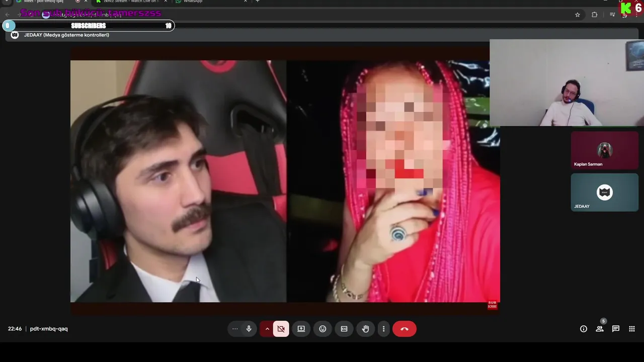Screen dimensions: 644x362
Task: Click the shared presentation video area
Action: (x=285, y=181)
